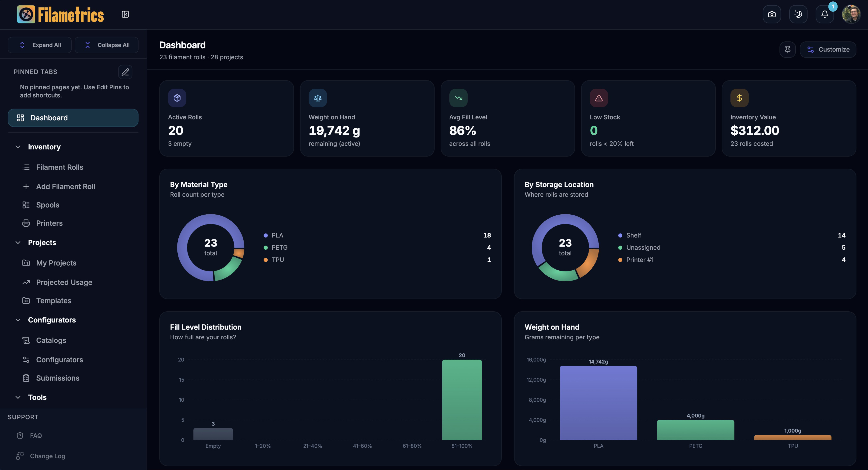Click the Weight on Hand scale icon
Screen dimensions: 868x470
[318, 98]
